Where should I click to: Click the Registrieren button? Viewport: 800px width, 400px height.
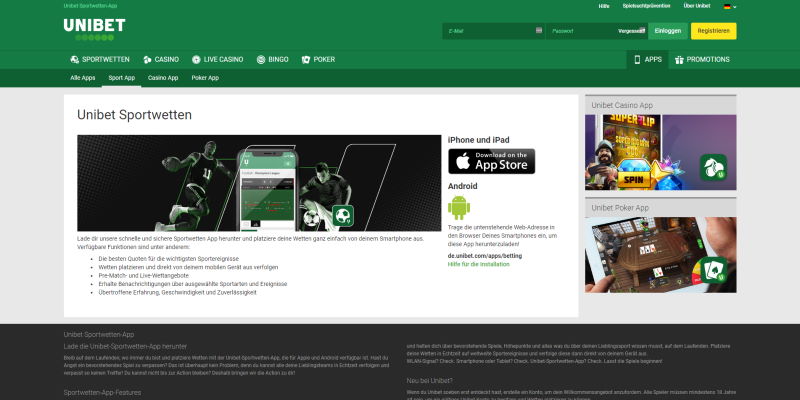tap(713, 31)
